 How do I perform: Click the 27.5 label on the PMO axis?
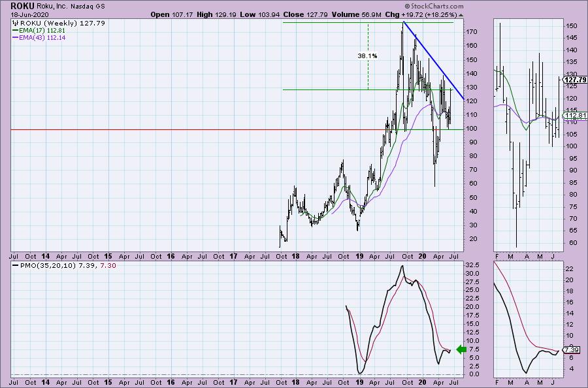point(472,282)
